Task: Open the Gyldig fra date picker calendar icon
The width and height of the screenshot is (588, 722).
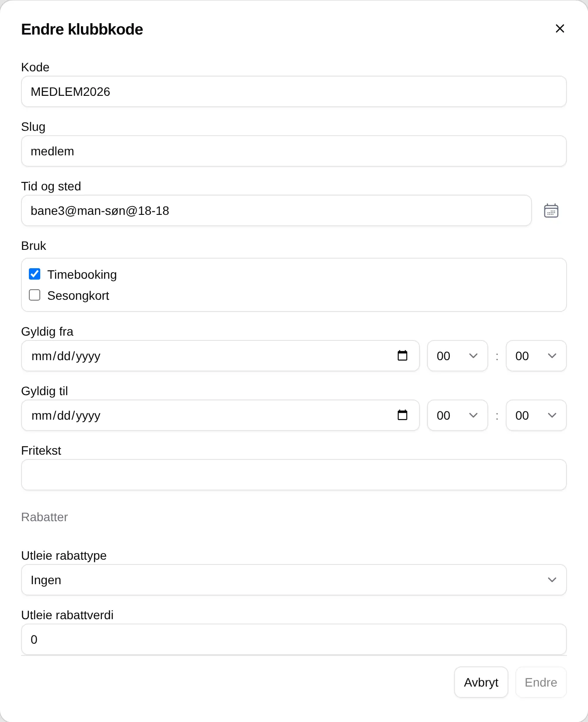Action: (402, 356)
